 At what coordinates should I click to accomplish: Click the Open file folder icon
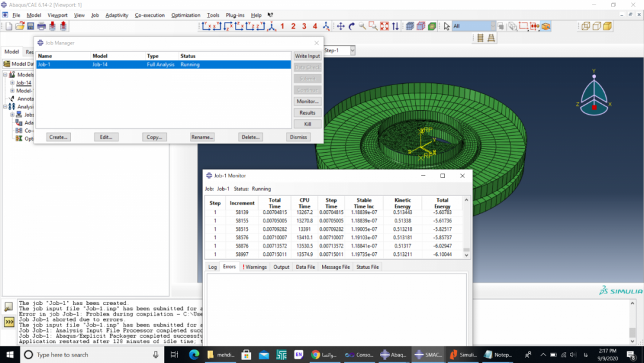[20, 26]
